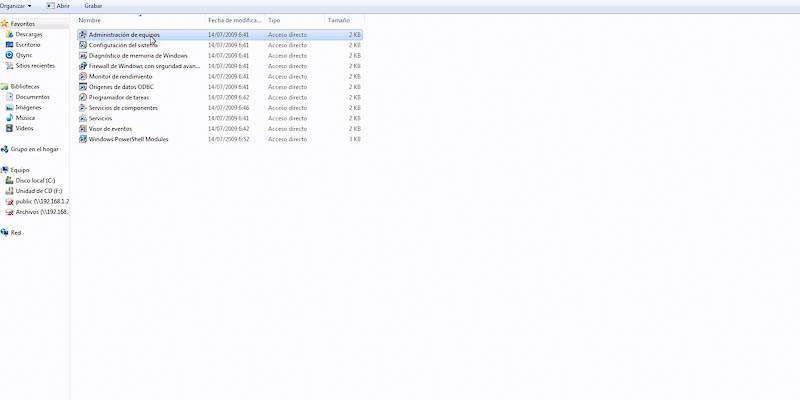This screenshot has width=800, height=400.
Task: Click the Documentos library icon
Action: (9, 97)
